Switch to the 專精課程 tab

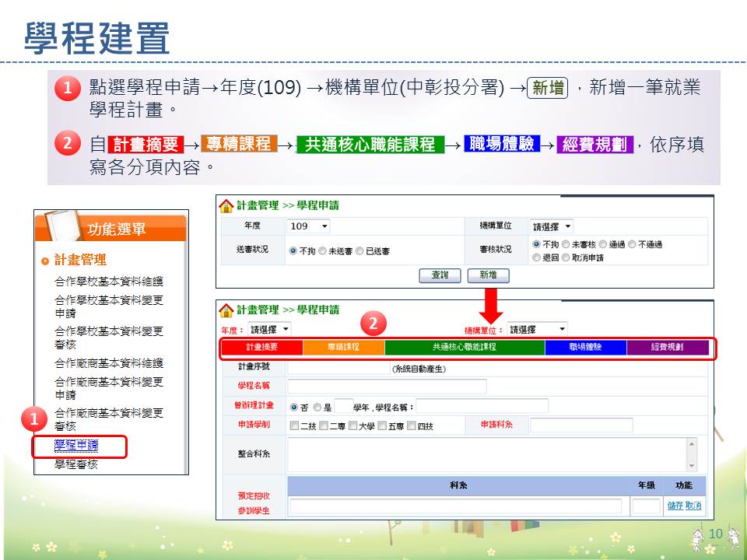click(343, 348)
